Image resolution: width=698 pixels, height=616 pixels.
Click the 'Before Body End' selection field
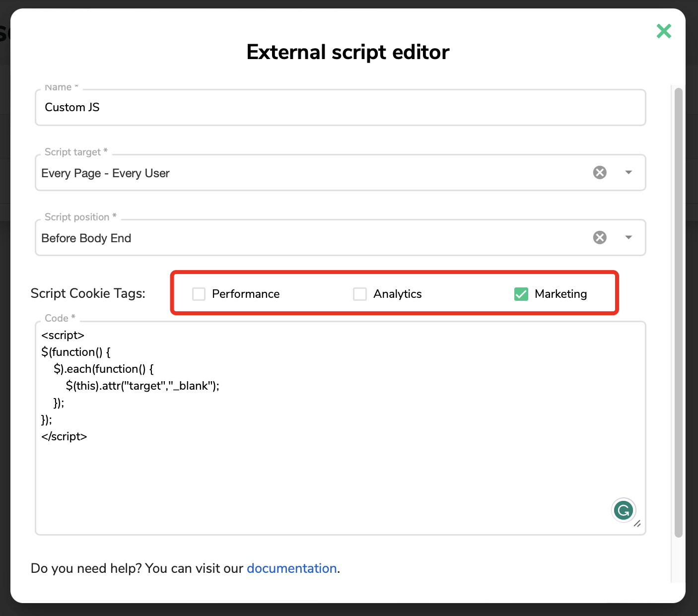[298, 238]
